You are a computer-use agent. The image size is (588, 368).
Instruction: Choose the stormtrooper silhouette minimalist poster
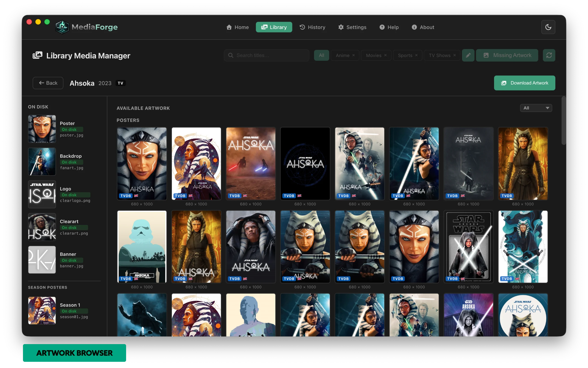tap(142, 247)
